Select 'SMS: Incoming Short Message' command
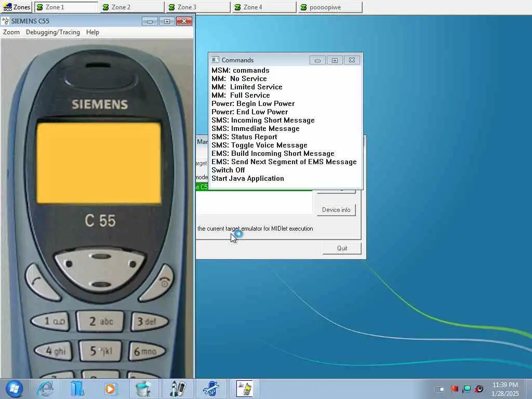 point(263,120)
